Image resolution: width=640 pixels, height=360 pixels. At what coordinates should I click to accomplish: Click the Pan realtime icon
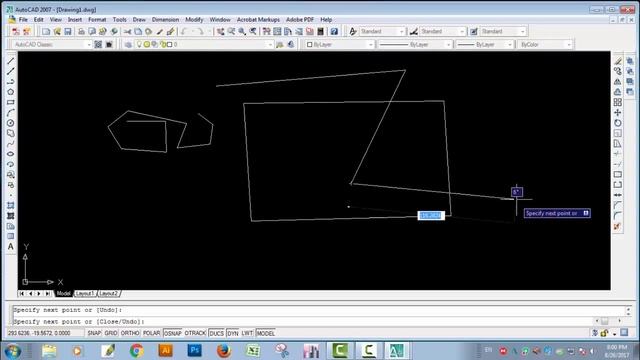(221, 31)
